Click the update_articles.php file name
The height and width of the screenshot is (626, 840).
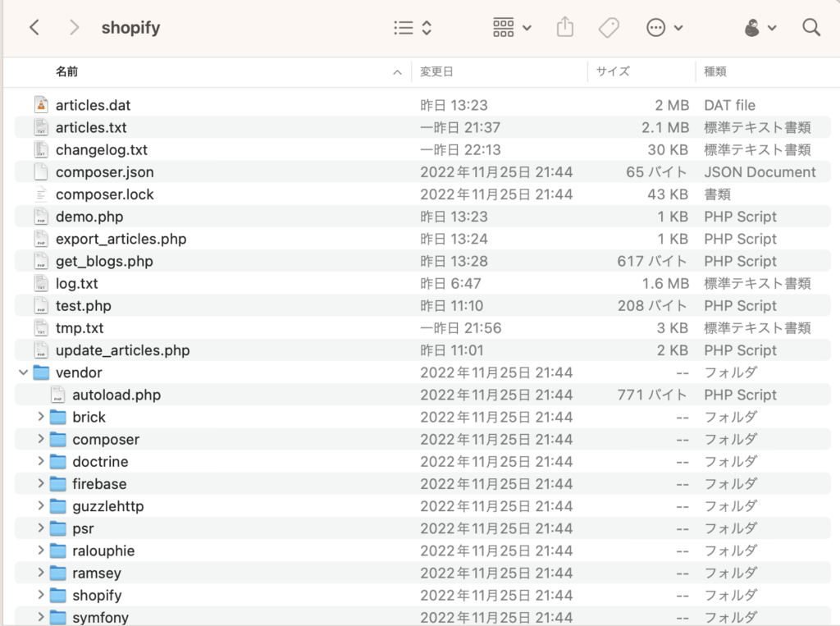(123, 350)
